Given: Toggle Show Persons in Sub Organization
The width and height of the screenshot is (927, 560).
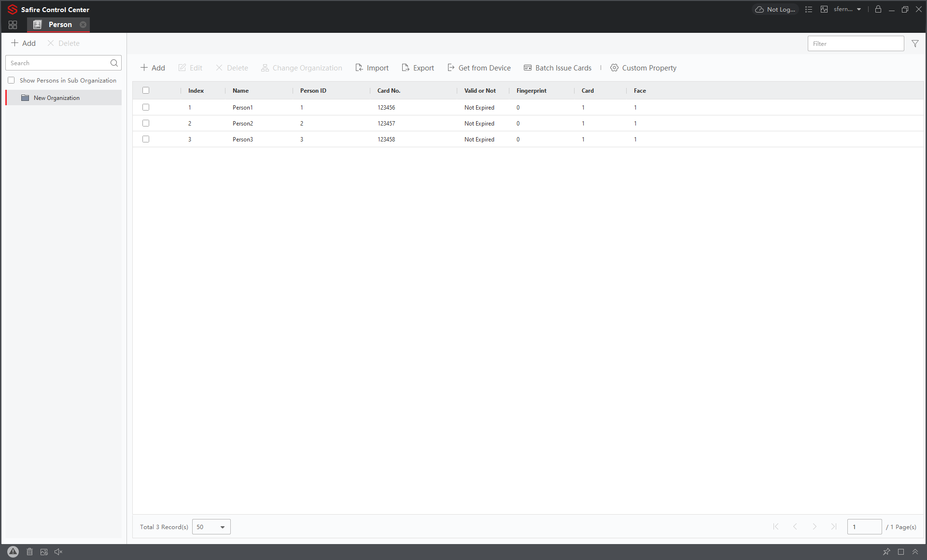Looking at the screenshot, I should point(11,80).
